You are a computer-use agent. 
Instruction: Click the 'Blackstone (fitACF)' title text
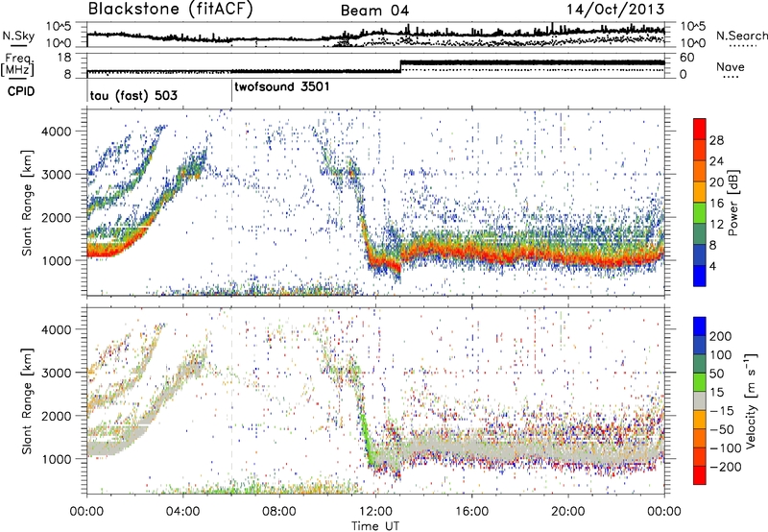point(170,10)
